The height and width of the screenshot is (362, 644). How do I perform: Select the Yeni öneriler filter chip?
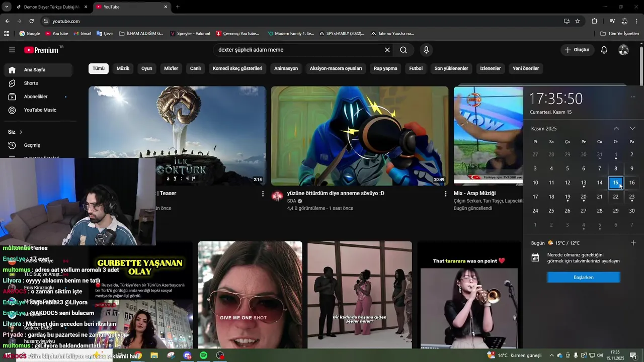525,68
